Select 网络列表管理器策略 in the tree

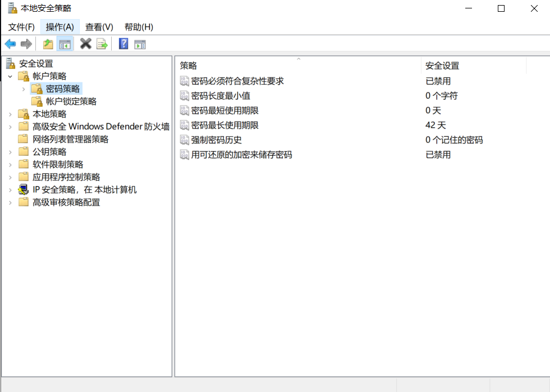(71, 139)
